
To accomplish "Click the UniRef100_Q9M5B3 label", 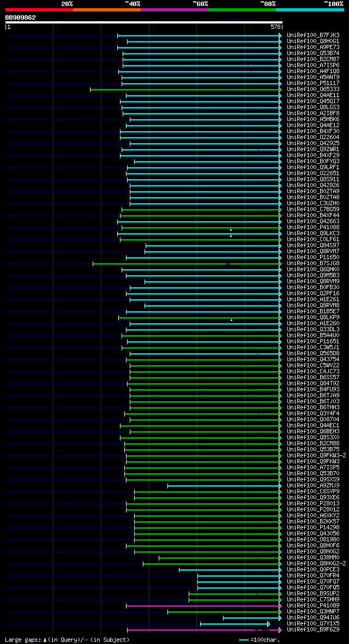I will pos(313,275).
